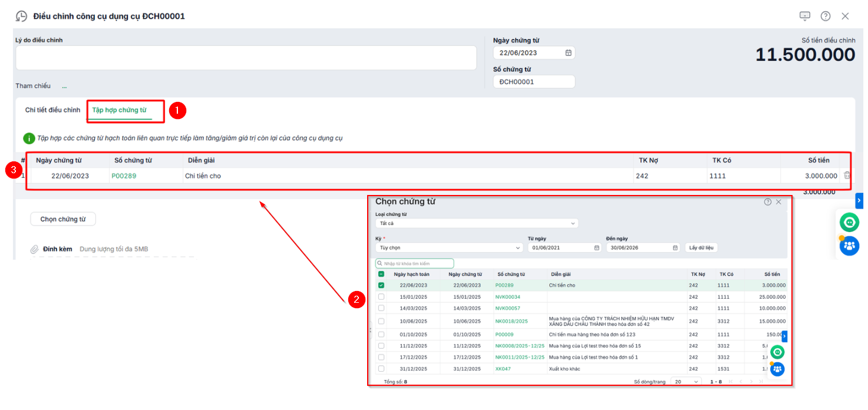Open the keyboard shortcuts icon in header
Image resolution: width=868 pixels, height=410 pixels.
(805, 16)
